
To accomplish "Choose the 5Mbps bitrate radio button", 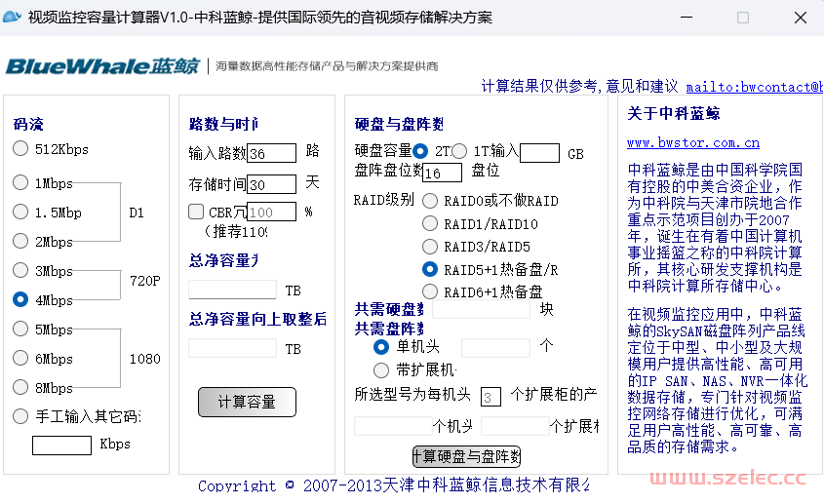I will [20, 329].
